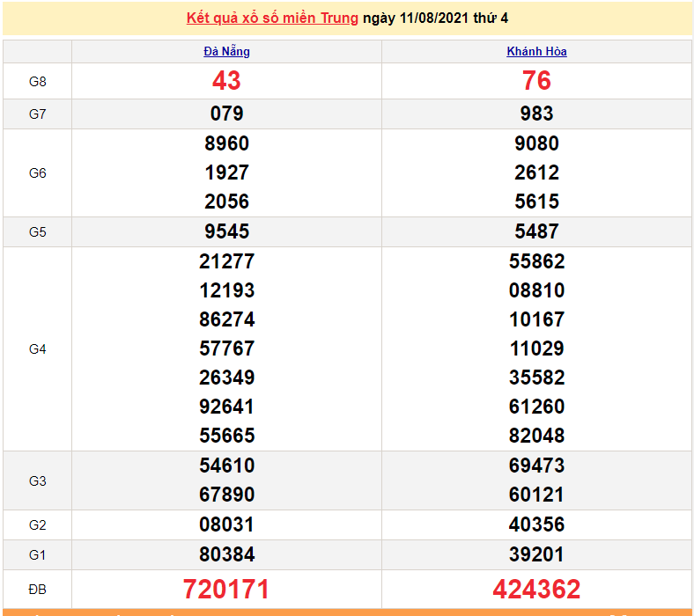Click G3 result 69473
The height and width of the screenshot is (616, 694).
[x=536, y=466]
